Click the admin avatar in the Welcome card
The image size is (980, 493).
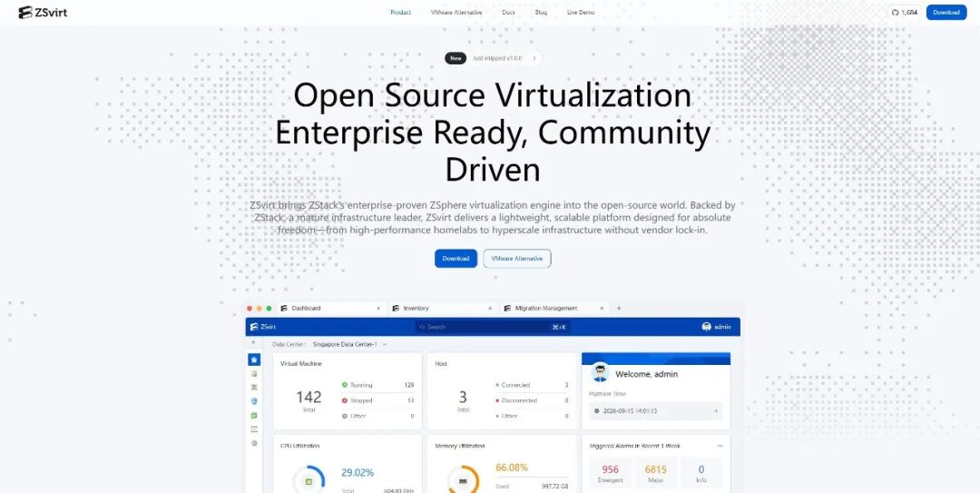coord(600,373)
